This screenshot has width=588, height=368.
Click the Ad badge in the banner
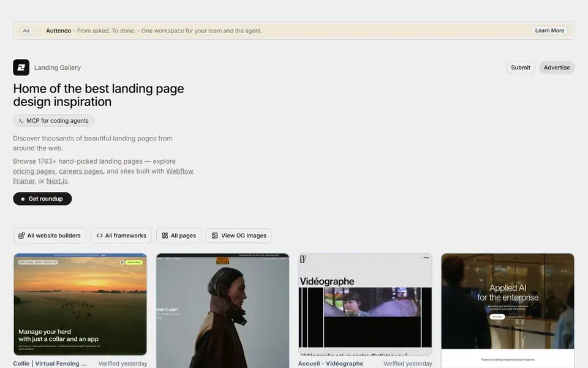click(26, 31)
